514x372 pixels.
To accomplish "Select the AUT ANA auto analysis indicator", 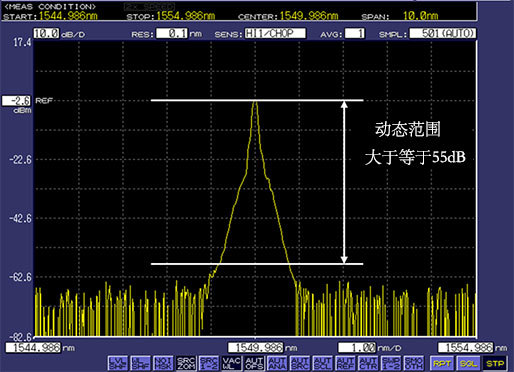I will pyautogui.click(x=277, y=363).
